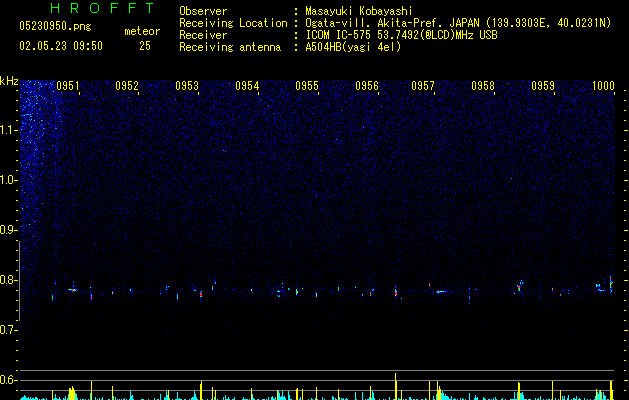Click the 0952 time marker
The height and width of the screenshot is (400, 629).
127,86
